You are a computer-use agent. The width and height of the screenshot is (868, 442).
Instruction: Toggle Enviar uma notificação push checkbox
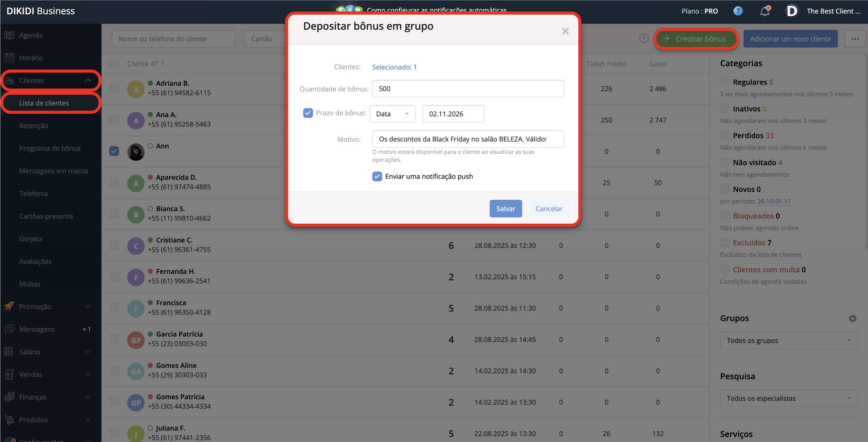point(377,176)
